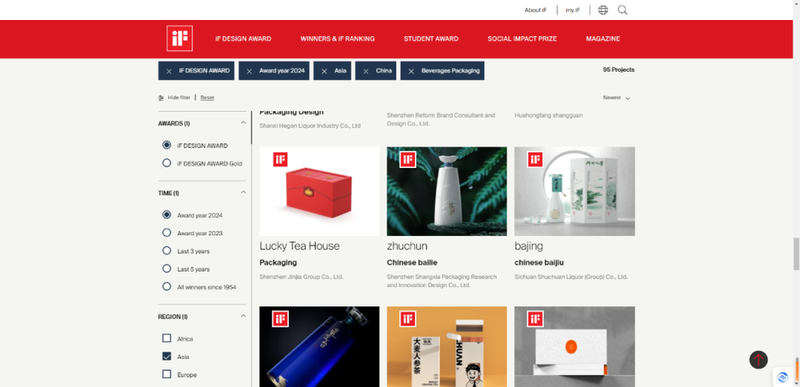The height and width of the screenshot is (387, 800).
Task: Collapse the REGION filter section
Action: 243,316
